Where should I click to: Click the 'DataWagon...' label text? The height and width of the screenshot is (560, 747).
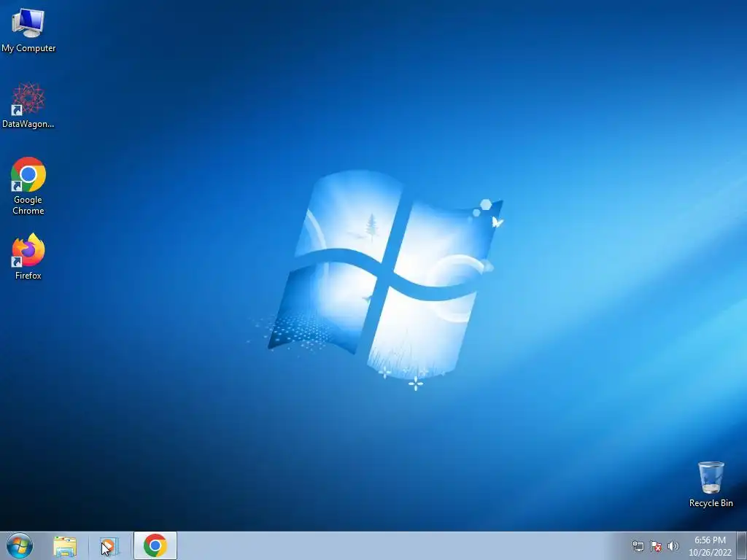pyautogui.click(x=28, y=124)
